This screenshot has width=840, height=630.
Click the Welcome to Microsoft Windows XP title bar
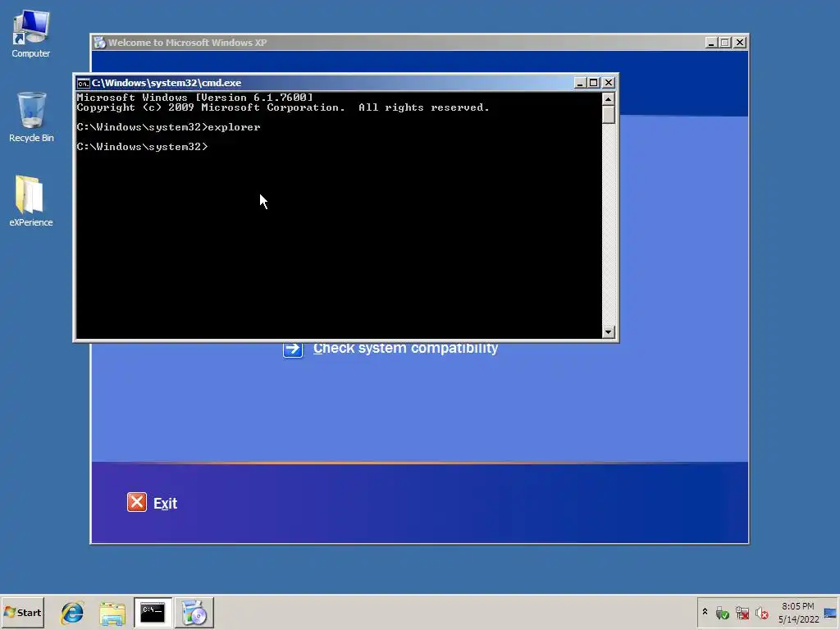[399, 43]
